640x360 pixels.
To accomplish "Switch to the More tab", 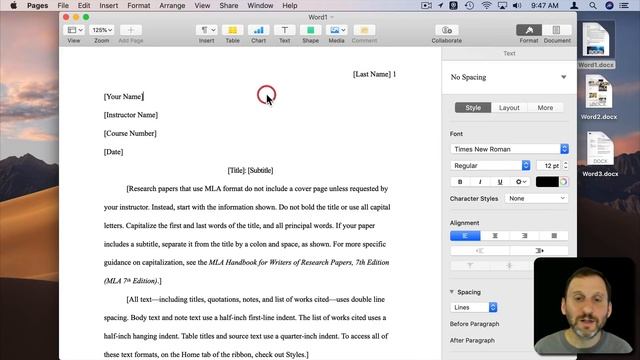I will pos(545,108).
